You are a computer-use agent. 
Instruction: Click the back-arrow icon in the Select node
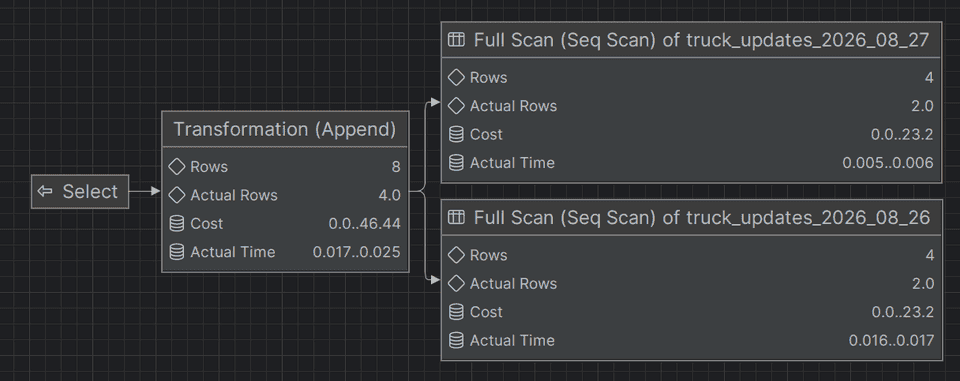point(45,192)
